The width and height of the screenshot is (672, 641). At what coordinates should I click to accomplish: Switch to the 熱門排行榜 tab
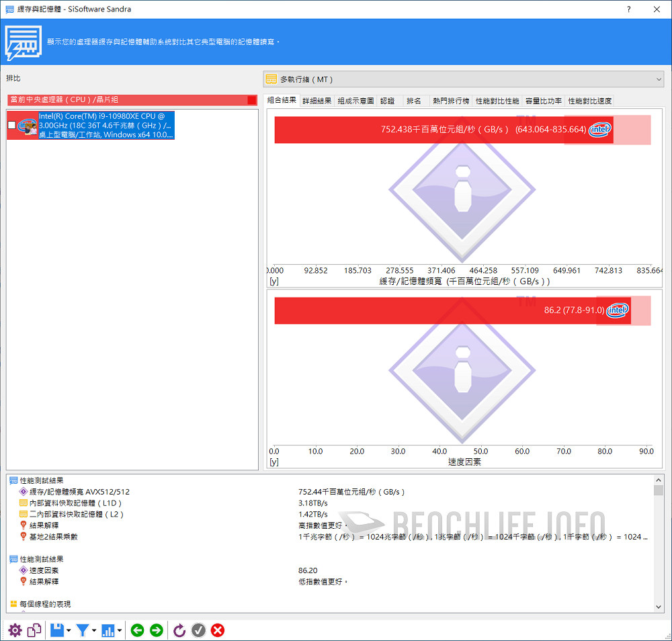(451, 101)
